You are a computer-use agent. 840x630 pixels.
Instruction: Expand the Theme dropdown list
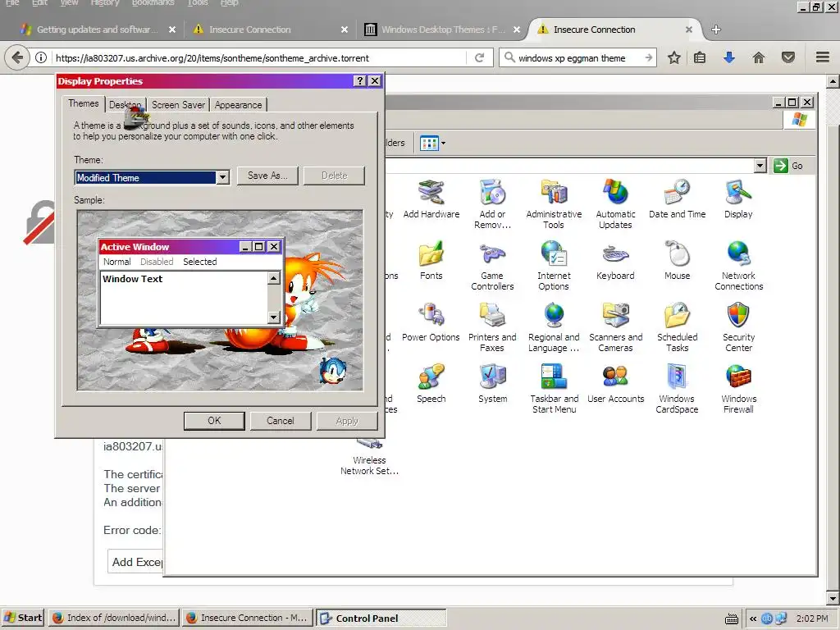[x=223, y=177]
